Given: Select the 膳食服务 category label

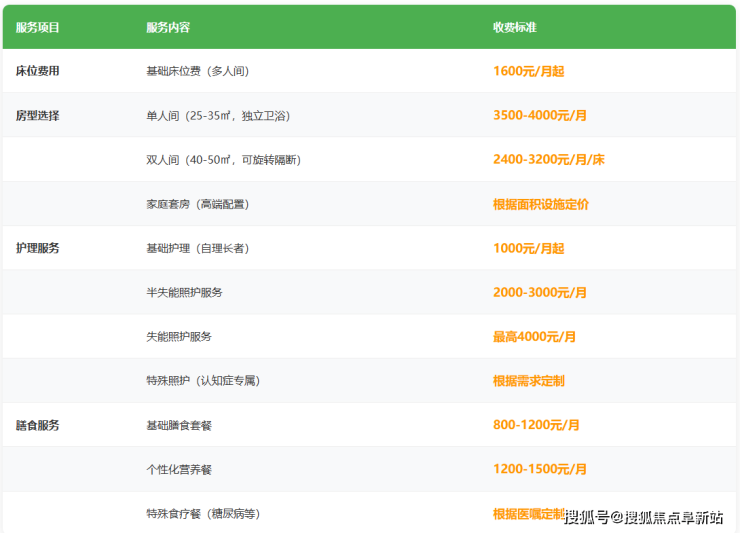Looking at the screenshot, I should pos(38,425).
